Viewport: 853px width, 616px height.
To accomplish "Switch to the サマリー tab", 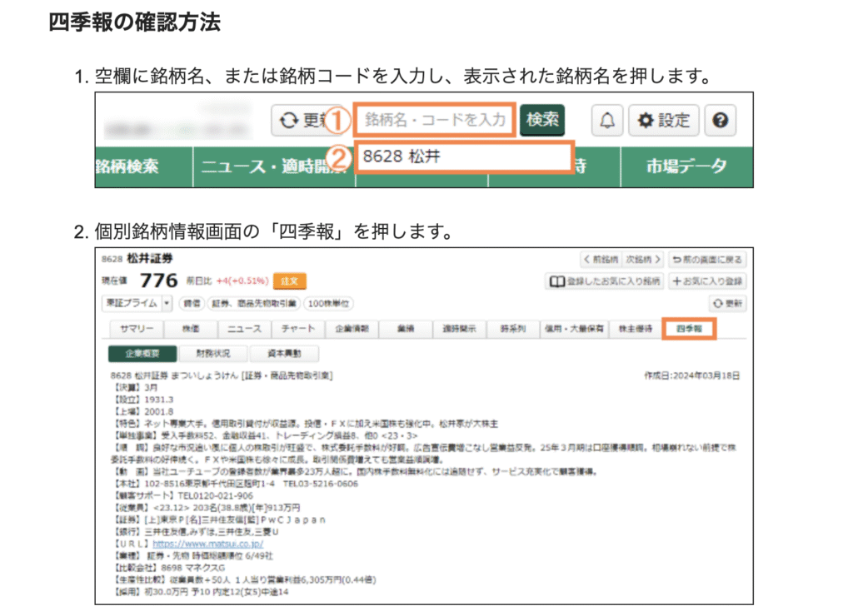I will pos(137,329).
